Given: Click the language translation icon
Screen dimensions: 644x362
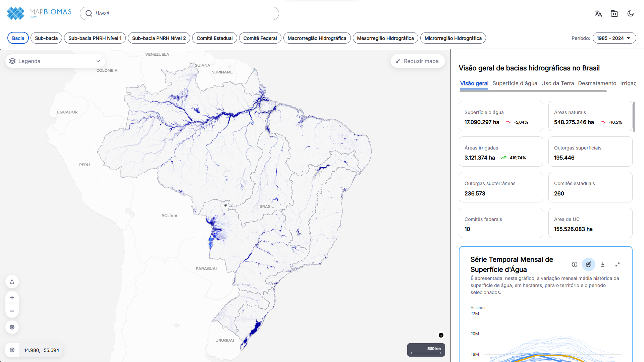Looking at the screenshot, I should coord(598,13).
